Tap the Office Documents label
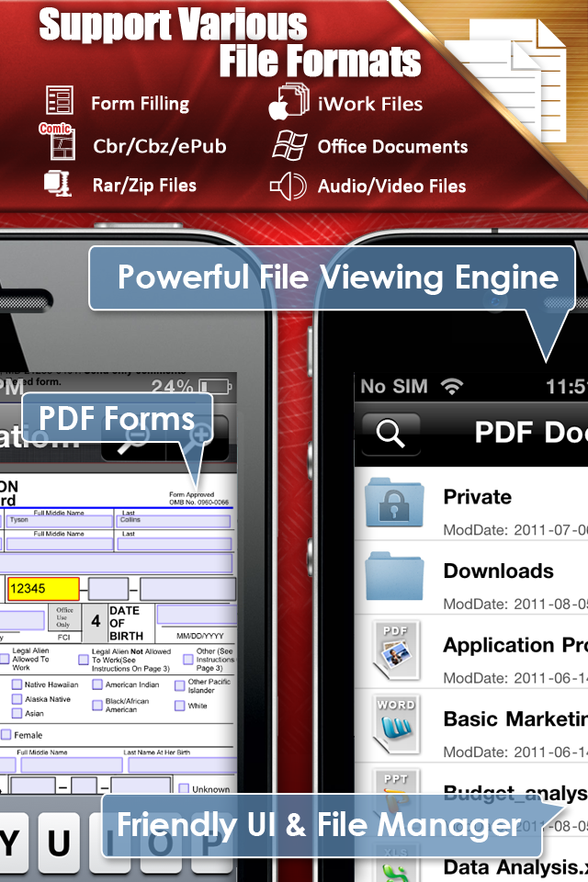588x882 pixels. [392, 147]
